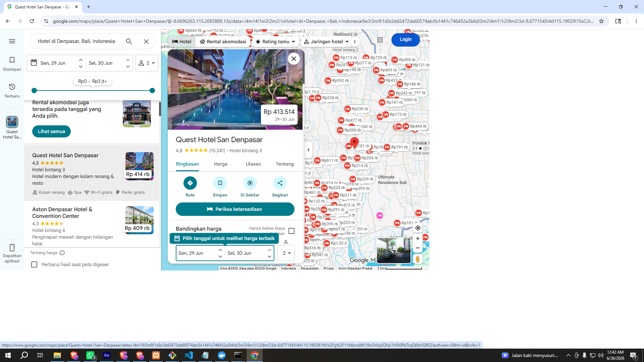Screen dimensions: 644x362
Task: Open Visual Studio Code from taskbar
Action: point(189,355)
